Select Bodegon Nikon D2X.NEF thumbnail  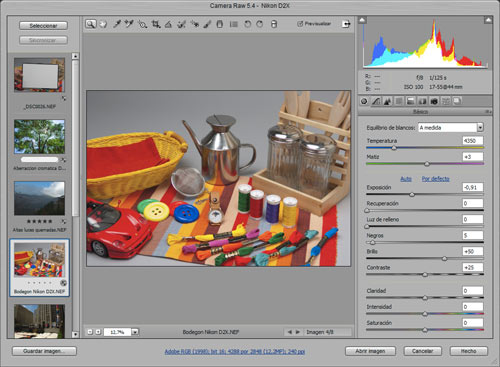(x=39, y=260)
